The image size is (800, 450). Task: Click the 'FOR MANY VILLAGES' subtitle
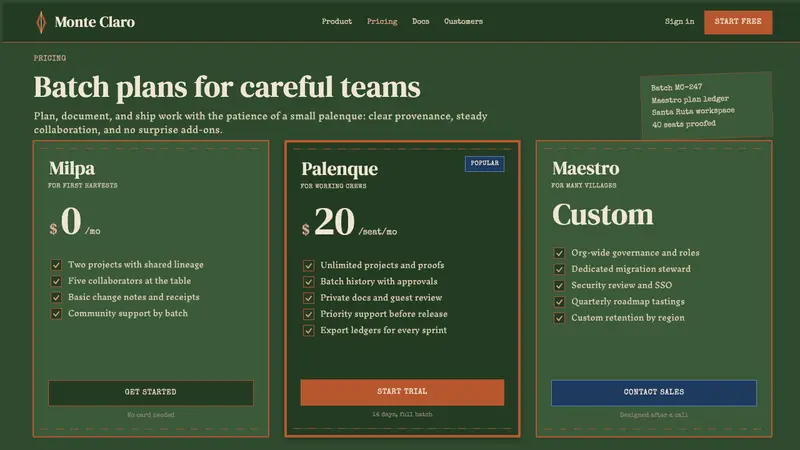pyautogui.click(x=584, y=186)
